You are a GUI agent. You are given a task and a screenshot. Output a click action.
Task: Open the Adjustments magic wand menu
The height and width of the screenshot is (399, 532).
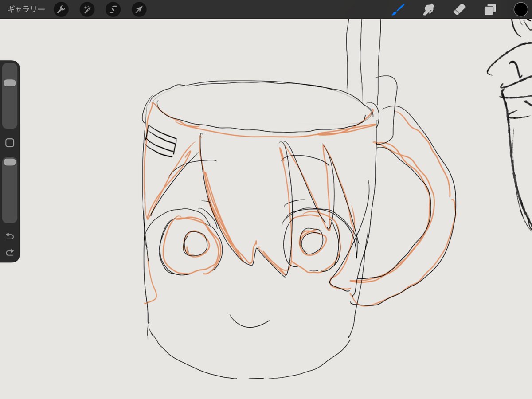(x=87, y=9)
